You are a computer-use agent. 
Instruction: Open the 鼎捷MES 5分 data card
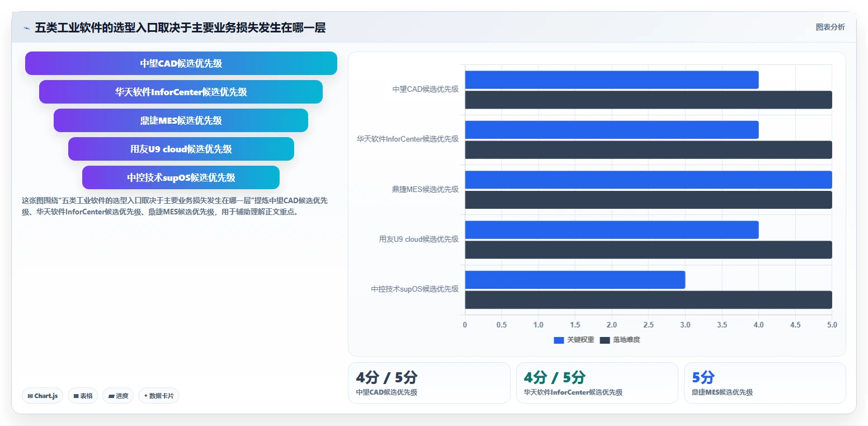click(765, 383)
